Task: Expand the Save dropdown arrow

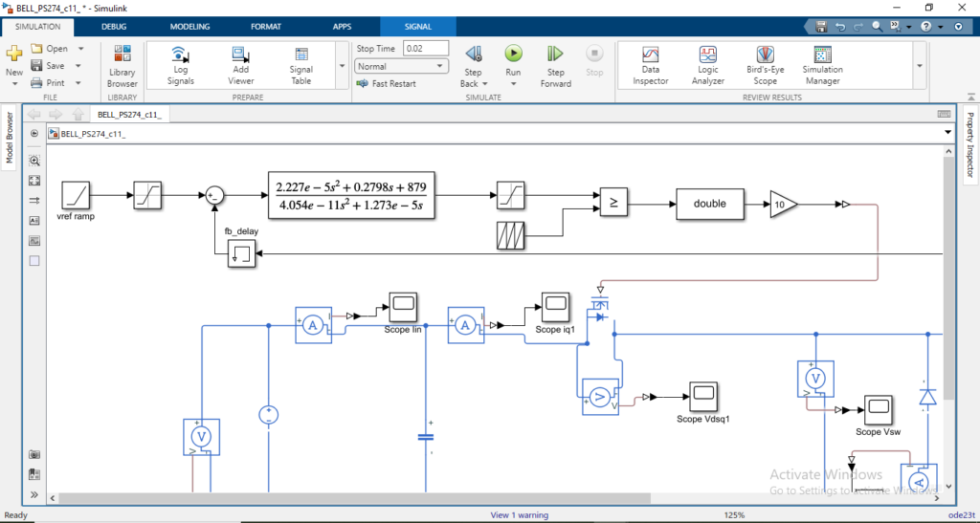Action: point(78,66)
